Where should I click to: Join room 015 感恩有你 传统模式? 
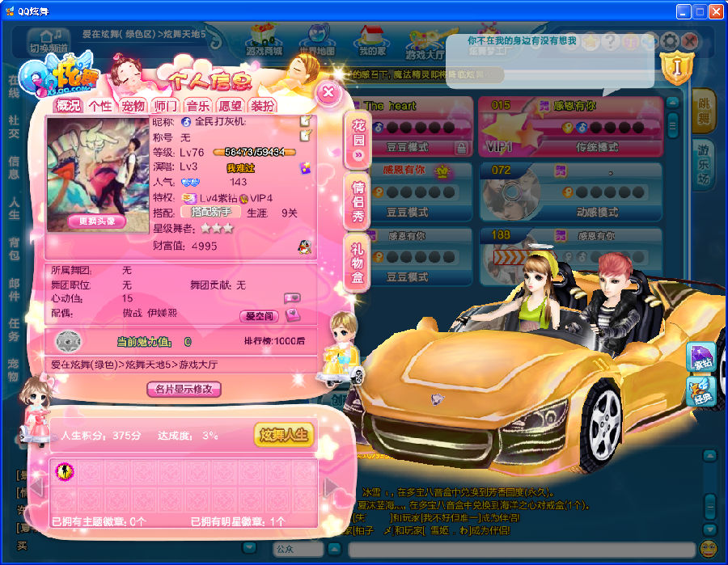tap(570, 127)
